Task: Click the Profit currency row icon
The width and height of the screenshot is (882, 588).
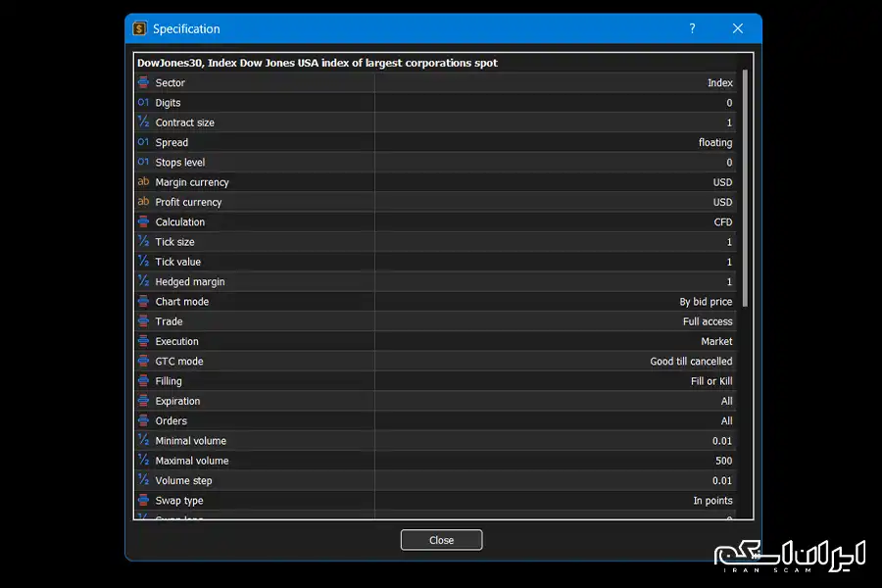Action: [143, 202]
